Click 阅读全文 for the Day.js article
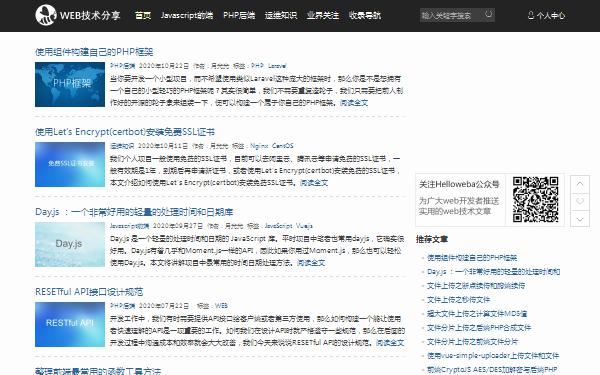 311,262
